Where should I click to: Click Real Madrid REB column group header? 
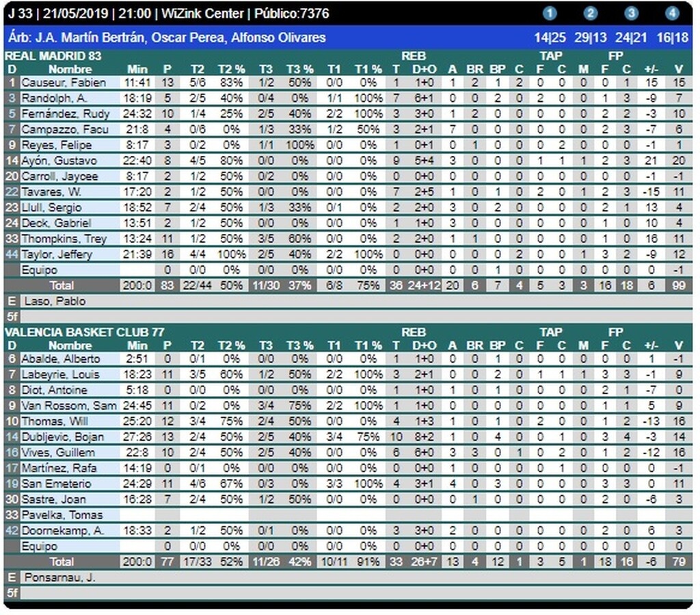pos(414,56)
